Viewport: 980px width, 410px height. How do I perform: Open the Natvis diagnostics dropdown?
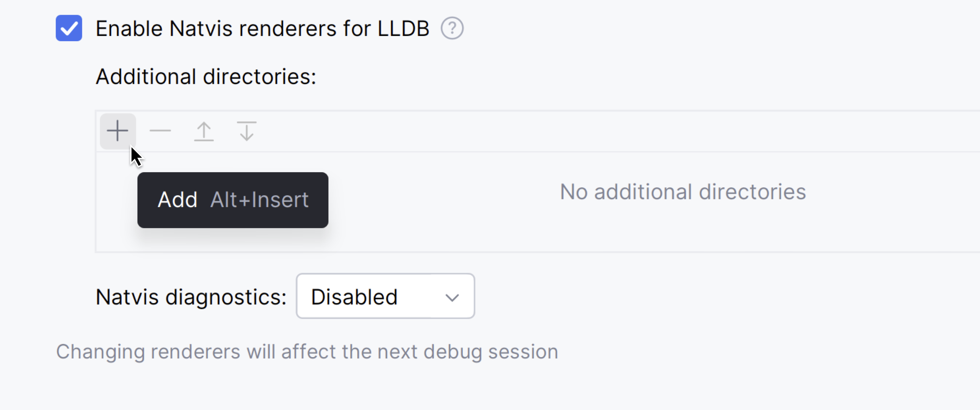pyautogui.click(x=385, y=296)
